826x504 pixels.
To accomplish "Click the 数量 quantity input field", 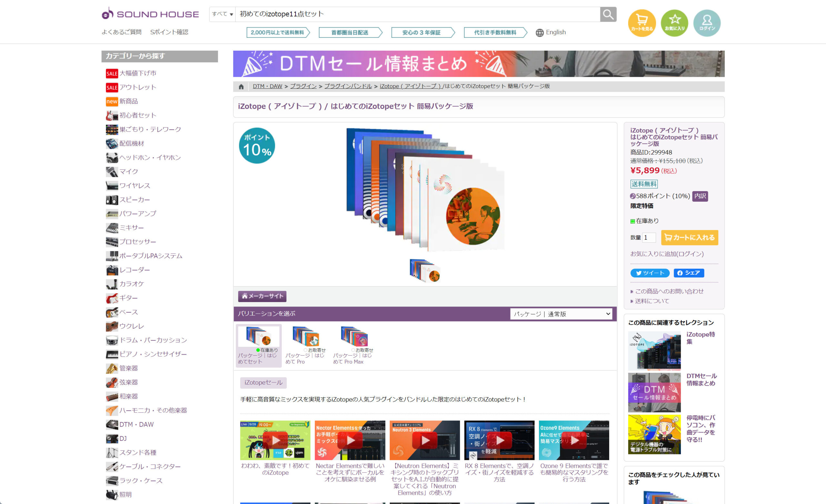I will point(649,237).
